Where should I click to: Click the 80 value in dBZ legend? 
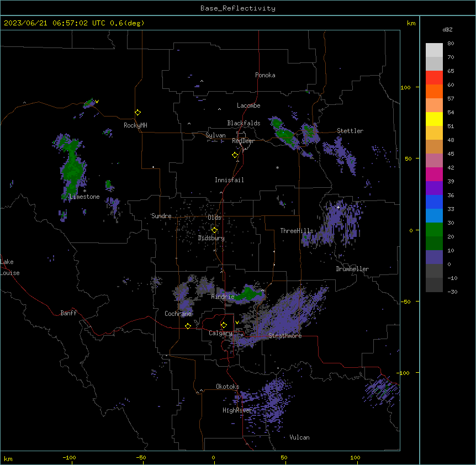point(451,44)
